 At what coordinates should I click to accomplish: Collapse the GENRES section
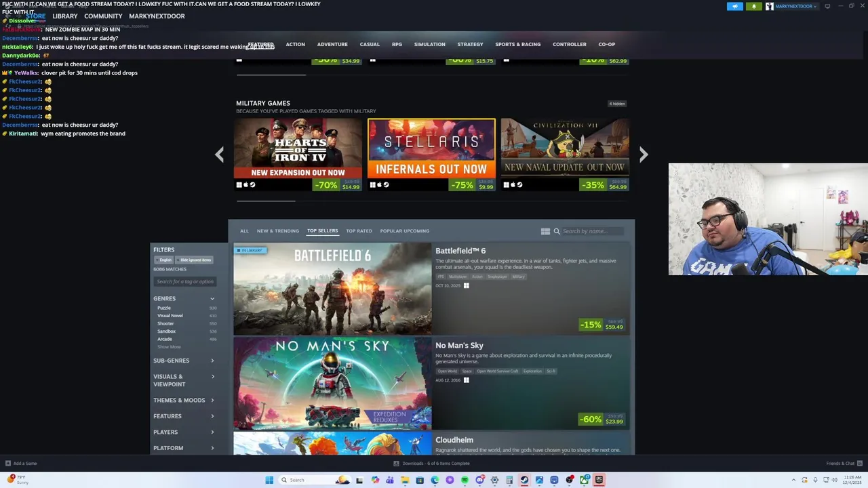pyautogui.click(x=184, y=298)
